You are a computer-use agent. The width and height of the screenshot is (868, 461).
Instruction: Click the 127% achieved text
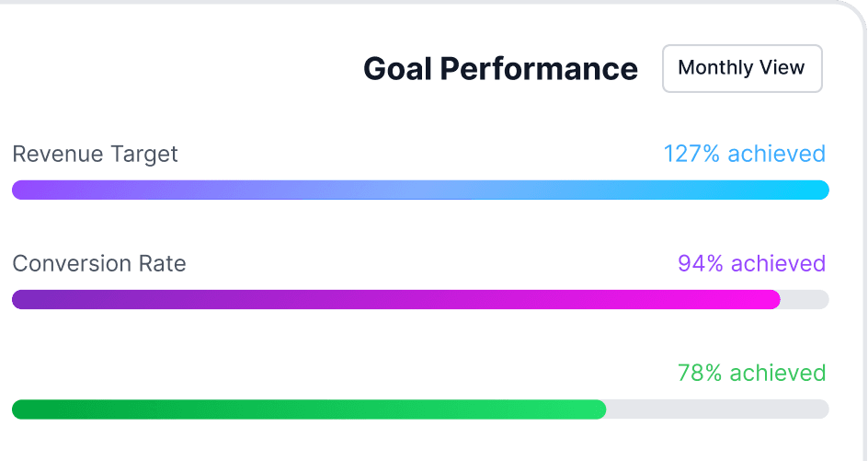[744, 154]
